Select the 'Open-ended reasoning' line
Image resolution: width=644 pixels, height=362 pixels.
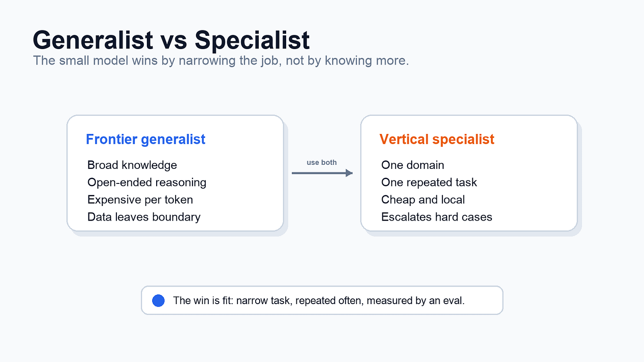pos(147,182)
